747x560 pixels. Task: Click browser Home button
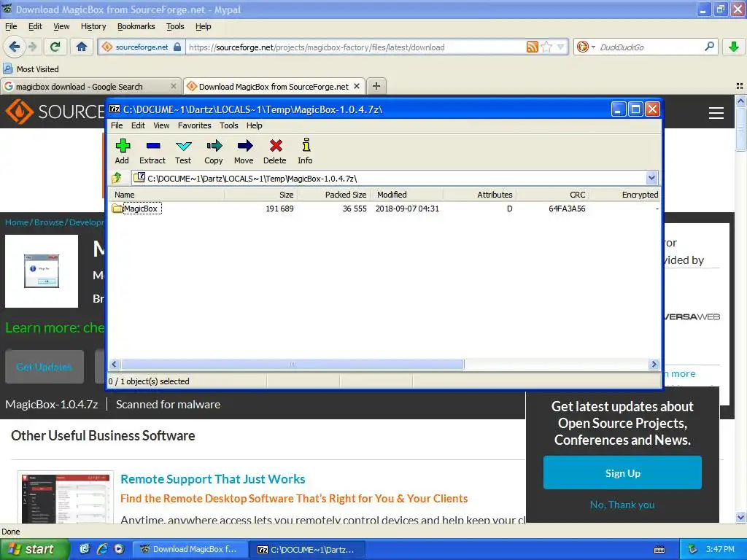point(82,47)
